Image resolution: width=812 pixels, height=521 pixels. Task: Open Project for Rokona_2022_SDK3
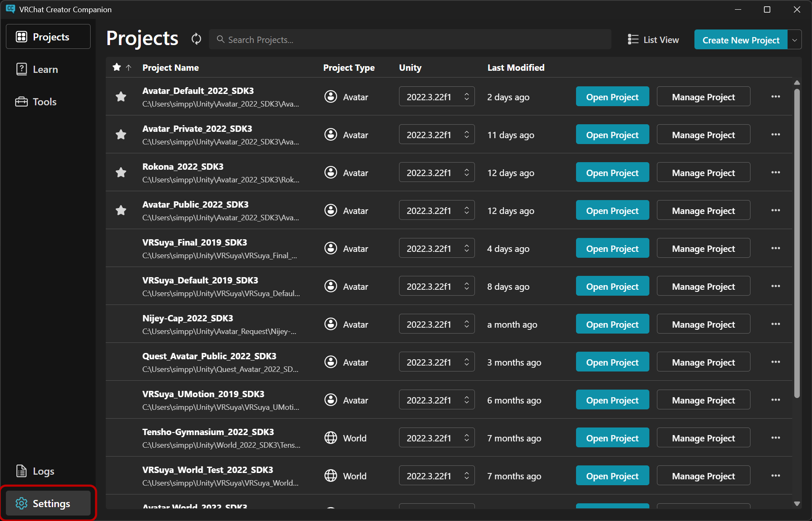click(612, 173)
